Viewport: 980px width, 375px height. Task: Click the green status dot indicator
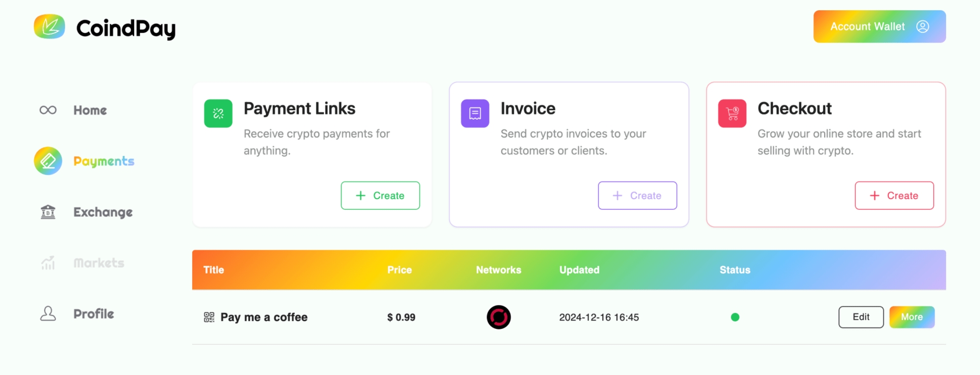pos(735,317)
